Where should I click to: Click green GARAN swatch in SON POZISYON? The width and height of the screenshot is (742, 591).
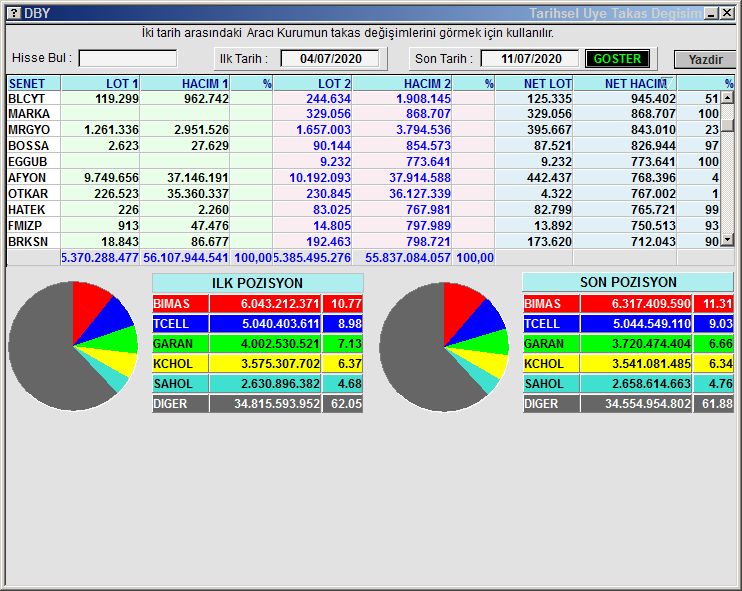click(x=551, y=344)
